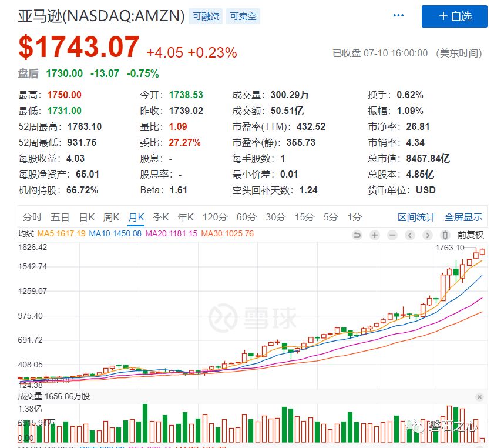Open 区间统计 range statistics
This screenshot has width=494, height=448.
[x=416, y=217]
